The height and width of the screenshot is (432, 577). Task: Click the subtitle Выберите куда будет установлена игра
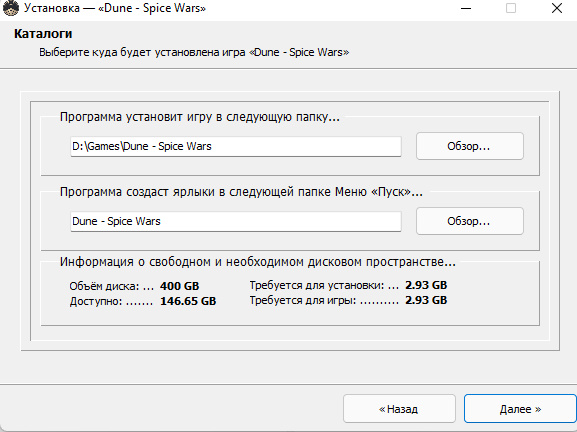pyautogui.click(x=194, y=52)
